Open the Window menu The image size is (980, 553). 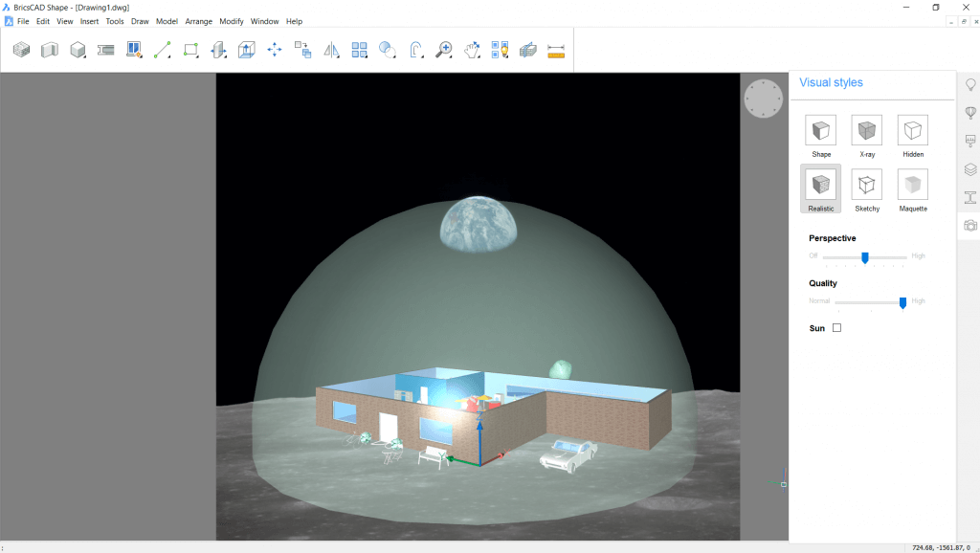[264, 21]
